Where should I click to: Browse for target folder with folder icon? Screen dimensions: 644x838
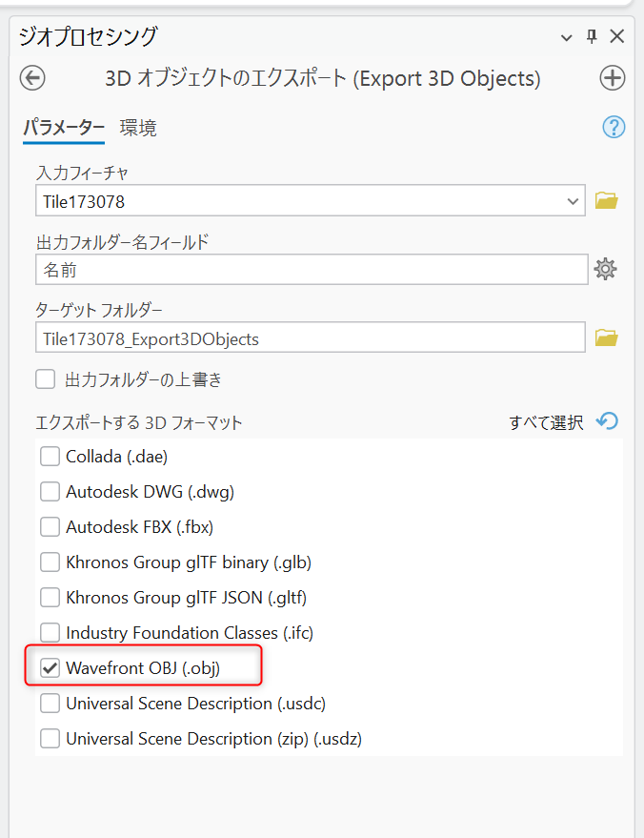pyautogui.click(x=606, y=338)
